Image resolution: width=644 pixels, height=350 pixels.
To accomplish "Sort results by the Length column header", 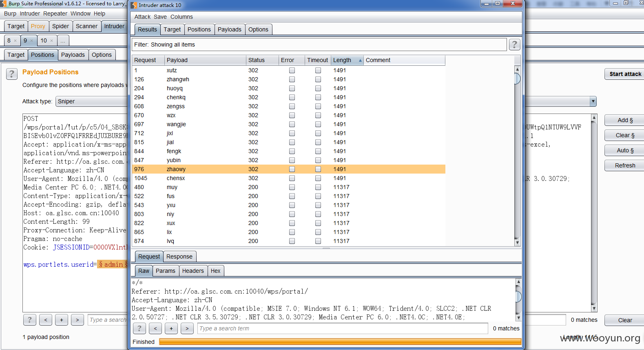I will [x=347, y=60].
